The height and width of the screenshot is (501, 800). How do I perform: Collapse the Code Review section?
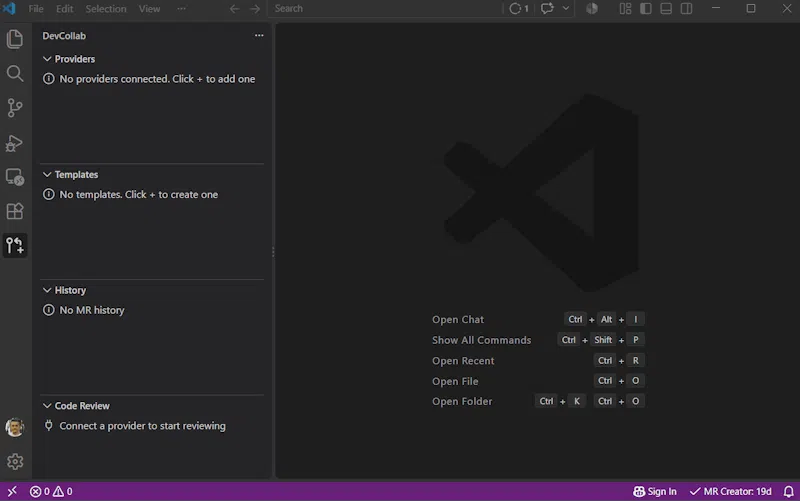point(152,406)
